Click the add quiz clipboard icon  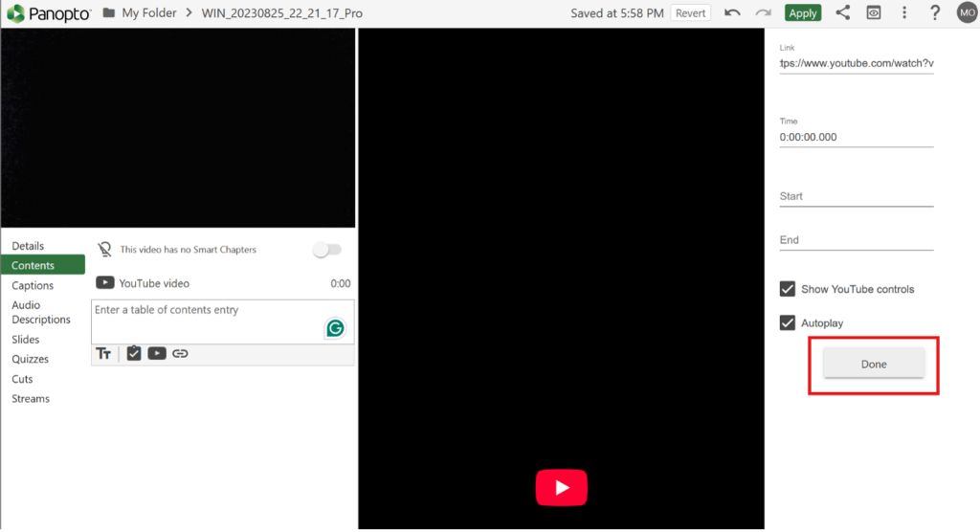point(134,353)
